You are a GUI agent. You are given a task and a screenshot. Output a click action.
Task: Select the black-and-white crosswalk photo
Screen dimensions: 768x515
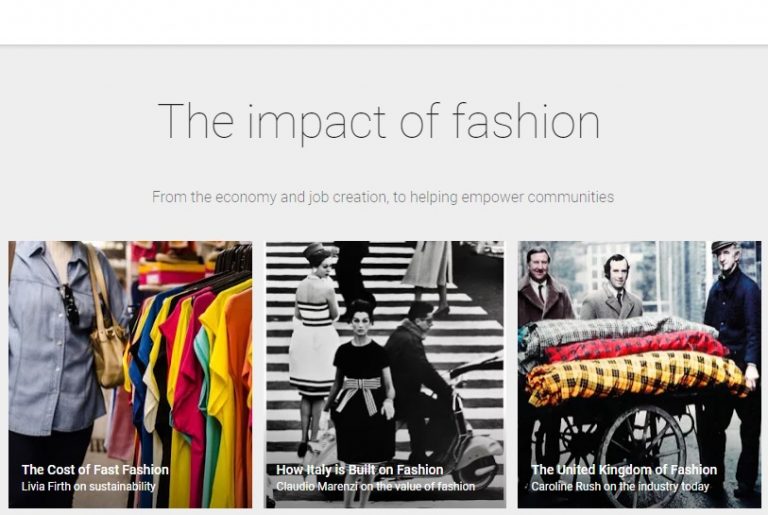(385, 374)
